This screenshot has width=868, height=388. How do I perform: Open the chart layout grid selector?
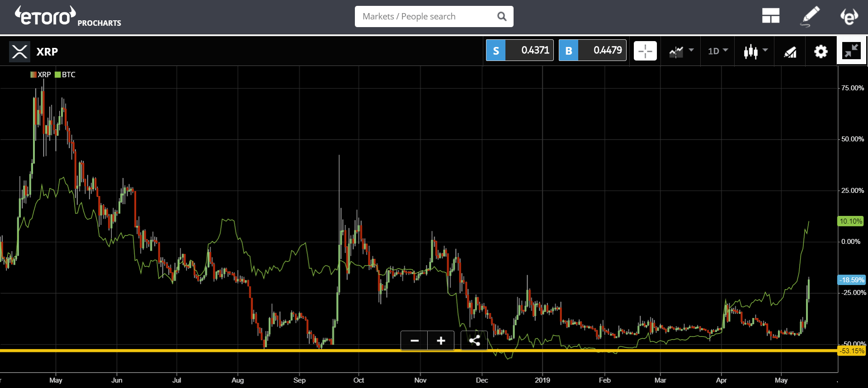(770, 16)
